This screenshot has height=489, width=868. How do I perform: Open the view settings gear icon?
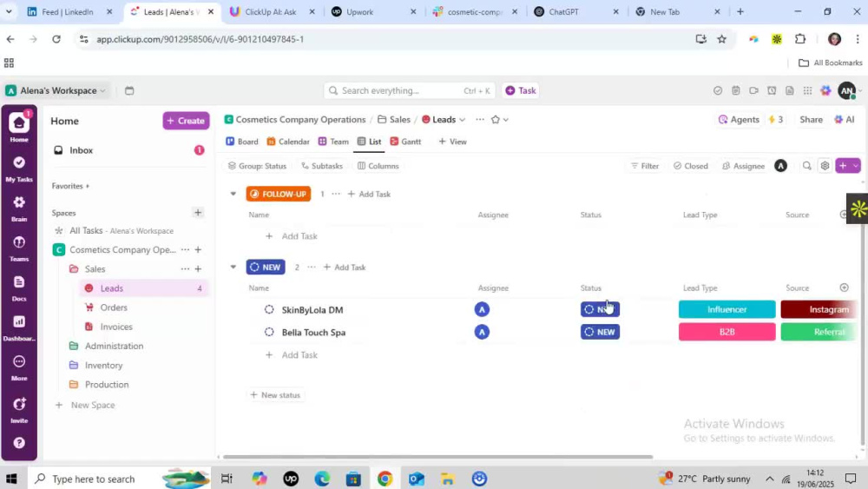coord(825,166)
